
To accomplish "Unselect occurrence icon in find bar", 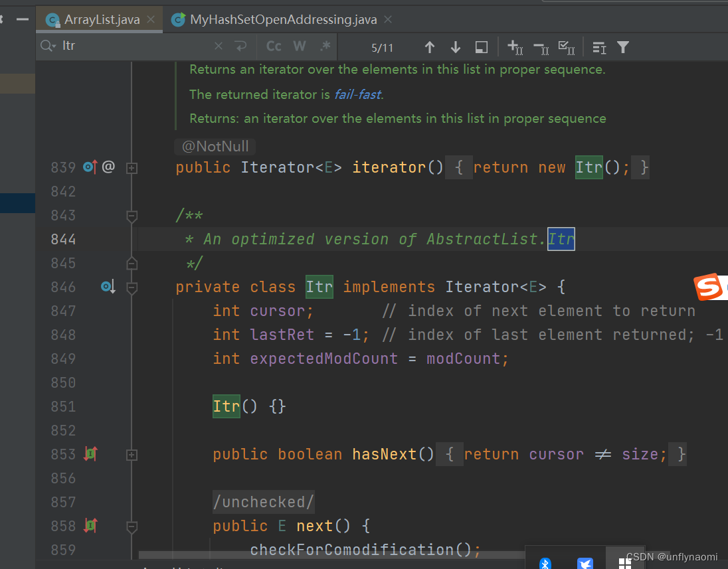I will [541, 47].
